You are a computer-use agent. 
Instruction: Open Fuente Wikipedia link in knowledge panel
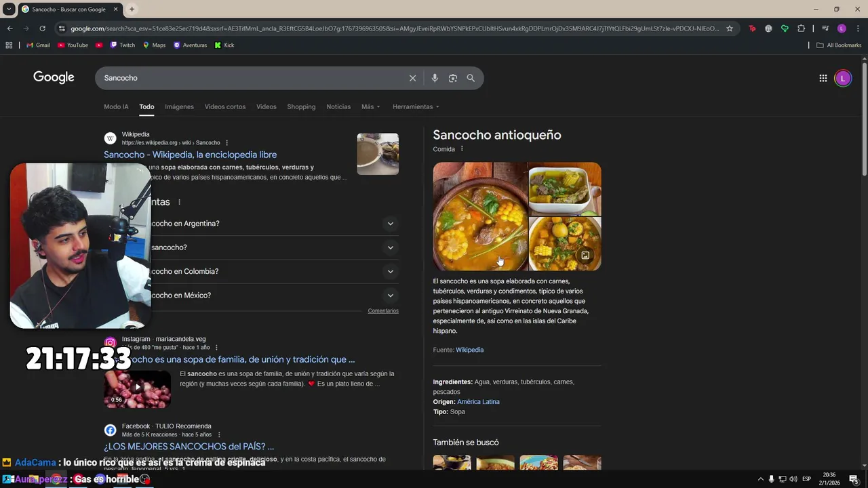[x=469, y=350]
